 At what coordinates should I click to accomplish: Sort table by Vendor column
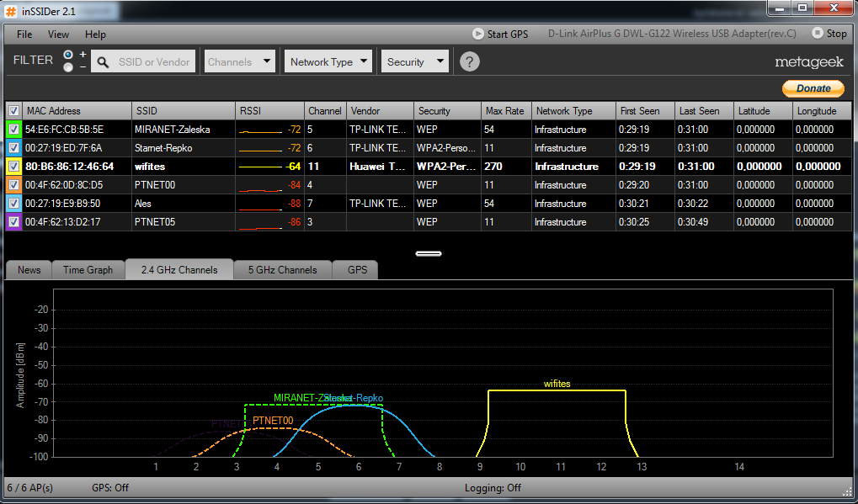point(381,111)
